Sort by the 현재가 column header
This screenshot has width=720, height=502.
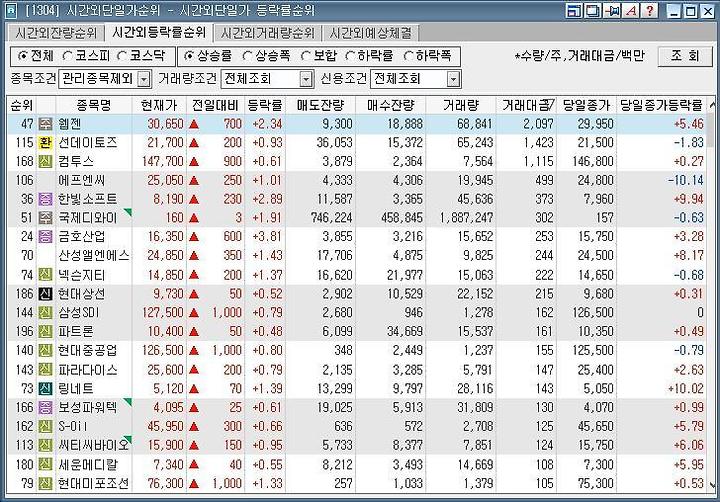159,106
